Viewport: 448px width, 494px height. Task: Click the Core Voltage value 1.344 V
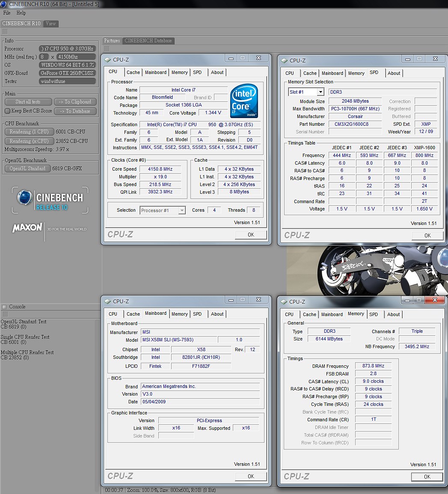pos(213,113)
